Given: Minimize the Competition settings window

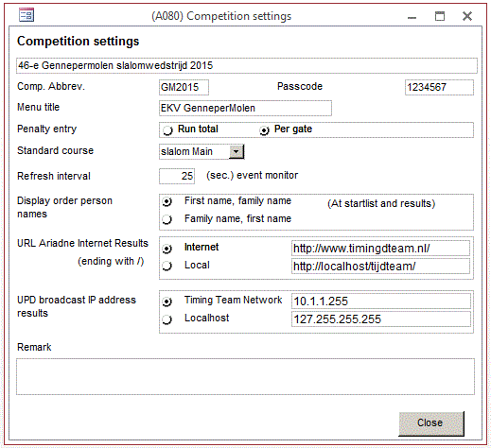Looking at the screenshot, I should [412, 17].
